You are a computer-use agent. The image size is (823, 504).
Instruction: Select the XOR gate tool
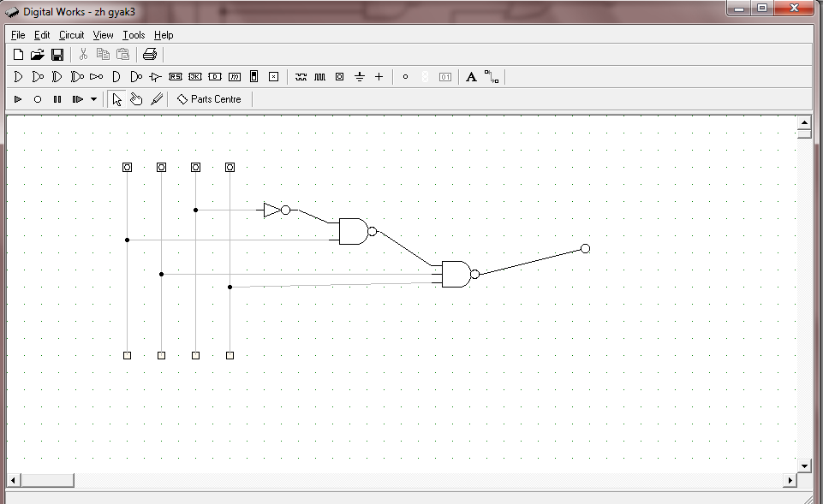tap(57, 77)
